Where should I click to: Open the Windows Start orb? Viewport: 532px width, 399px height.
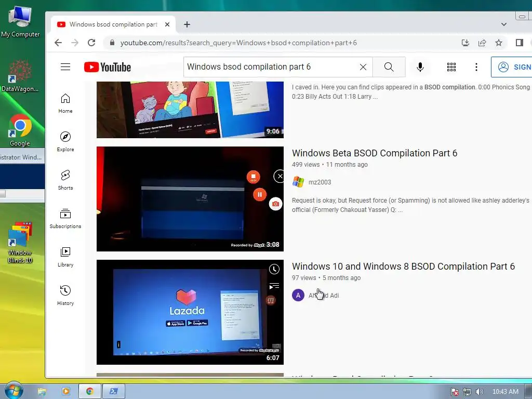(x=14, y=391)
